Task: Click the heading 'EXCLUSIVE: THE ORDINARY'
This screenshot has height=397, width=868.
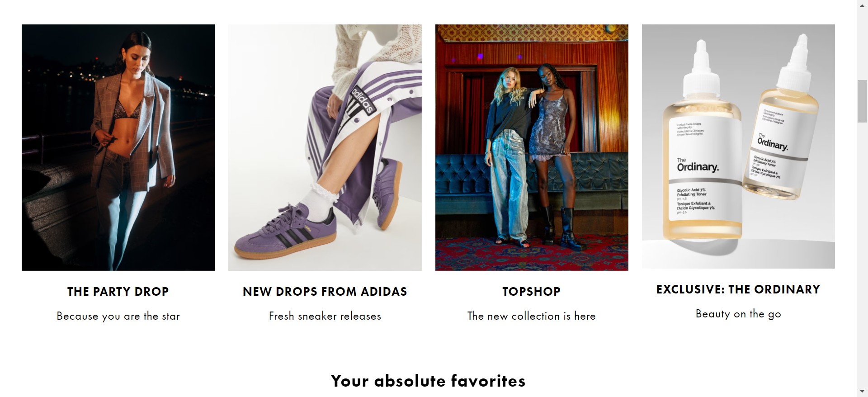Action: (738, 289)
